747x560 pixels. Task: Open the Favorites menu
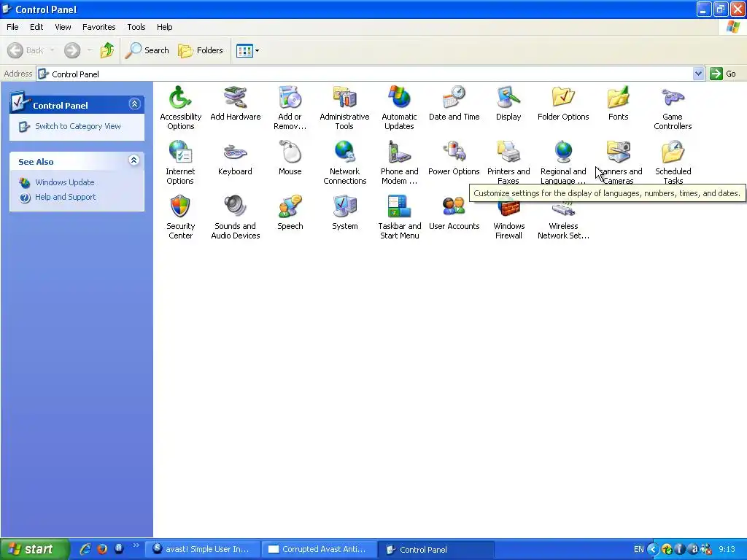point(98,27)
